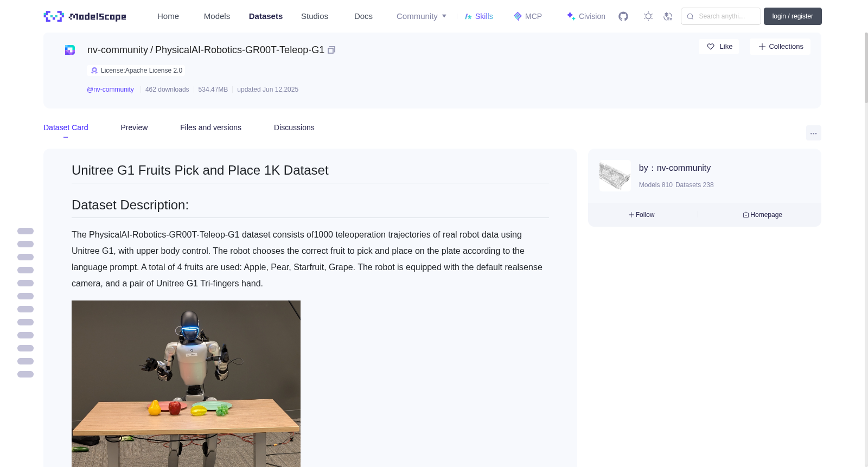868x467 pixels.
Task: Toggle light/dark theme sun icon
Action: pos(648,16)
